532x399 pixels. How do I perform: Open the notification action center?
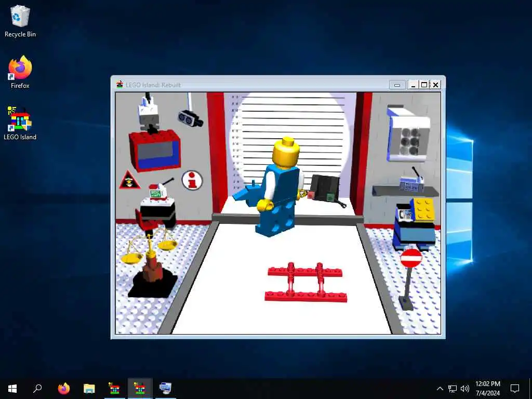(515, 389)
